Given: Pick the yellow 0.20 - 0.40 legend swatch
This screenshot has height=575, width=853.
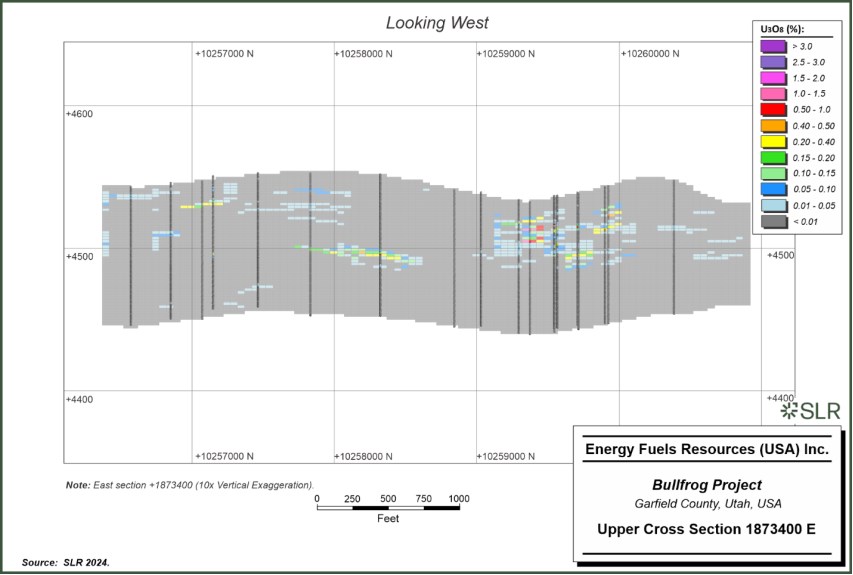Looking at the screenshot, I should click(x=772, y=141).
